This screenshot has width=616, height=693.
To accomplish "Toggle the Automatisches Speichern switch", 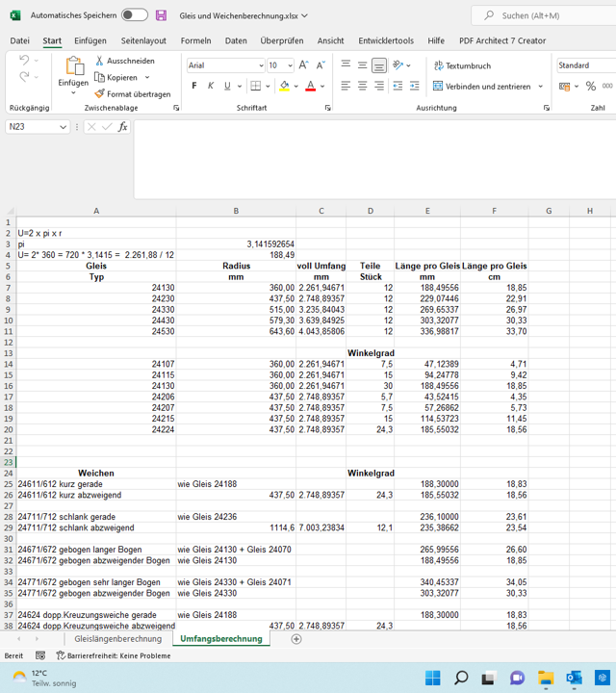I will (135, 15).
